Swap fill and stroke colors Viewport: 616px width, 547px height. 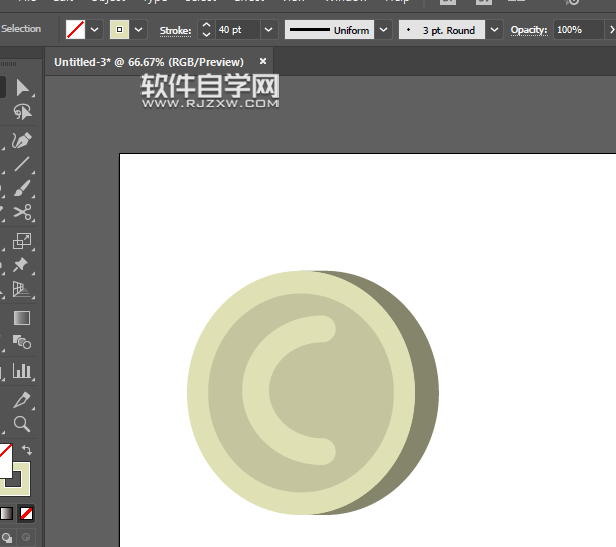[27, 450]
